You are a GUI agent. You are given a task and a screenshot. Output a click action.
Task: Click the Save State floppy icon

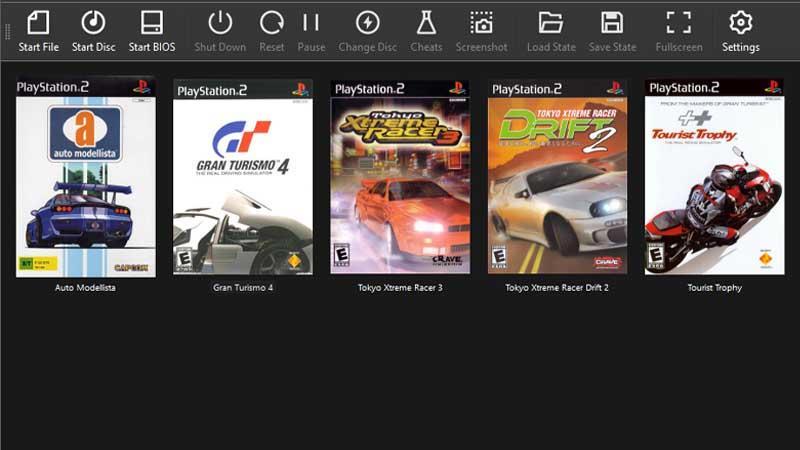point(612,23)
